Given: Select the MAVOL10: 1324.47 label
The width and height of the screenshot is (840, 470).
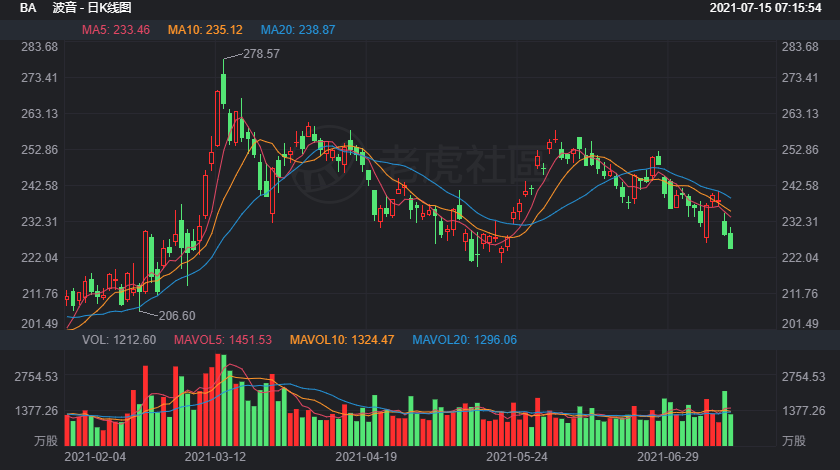Looking at the screenshot, I should point(342,340).
